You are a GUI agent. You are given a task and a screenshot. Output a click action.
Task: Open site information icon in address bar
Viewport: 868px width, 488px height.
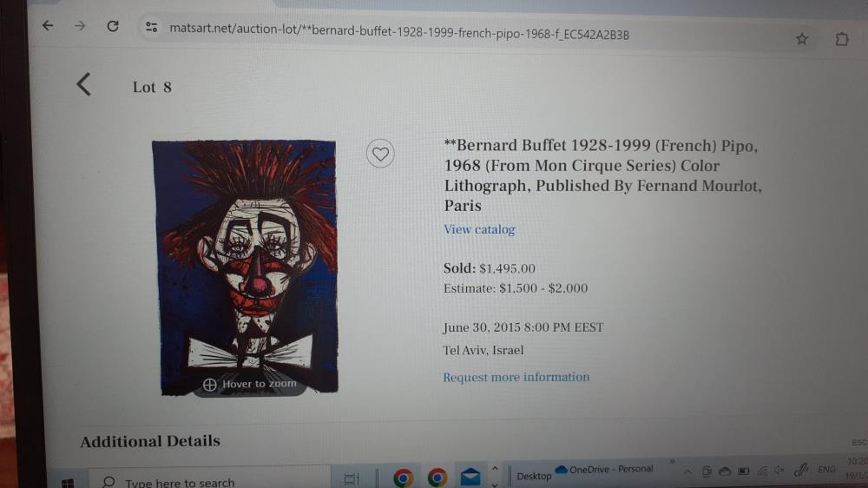151,27
